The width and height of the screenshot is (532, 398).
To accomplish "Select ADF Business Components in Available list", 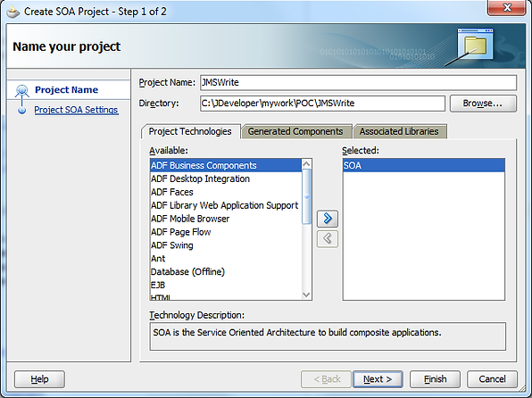I will 226,165.
